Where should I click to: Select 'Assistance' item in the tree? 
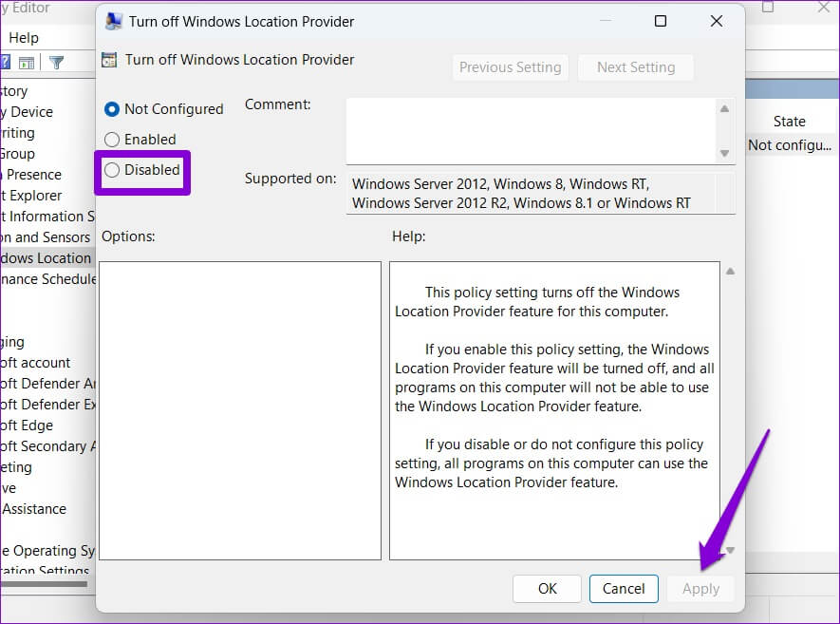pyautogui.click(x=34, y=509)
